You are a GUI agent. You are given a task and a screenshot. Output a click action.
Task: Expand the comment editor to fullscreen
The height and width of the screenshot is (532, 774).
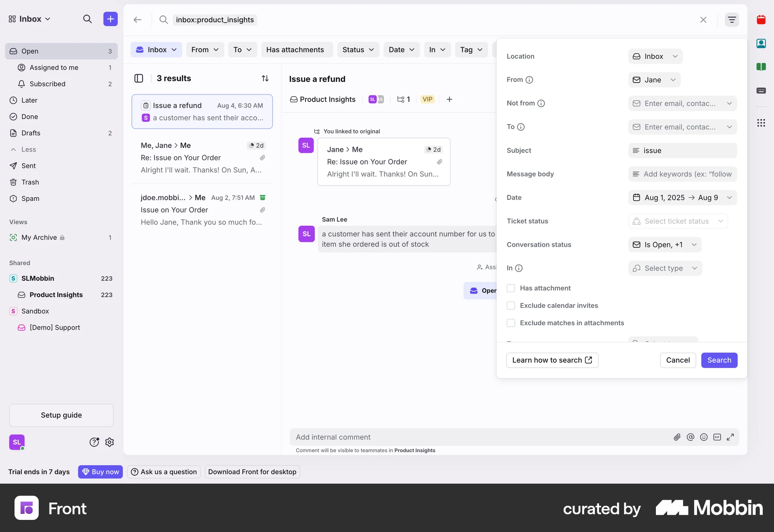coord(730,437)
